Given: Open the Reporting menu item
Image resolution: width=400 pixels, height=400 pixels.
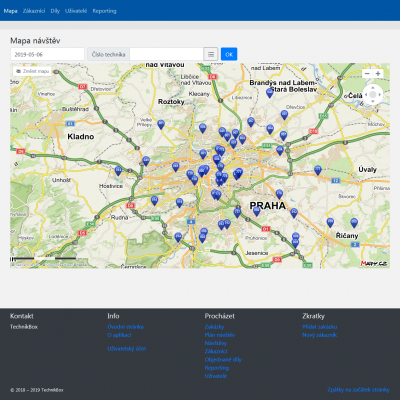Looking at the screenshot, I should 104,11.
